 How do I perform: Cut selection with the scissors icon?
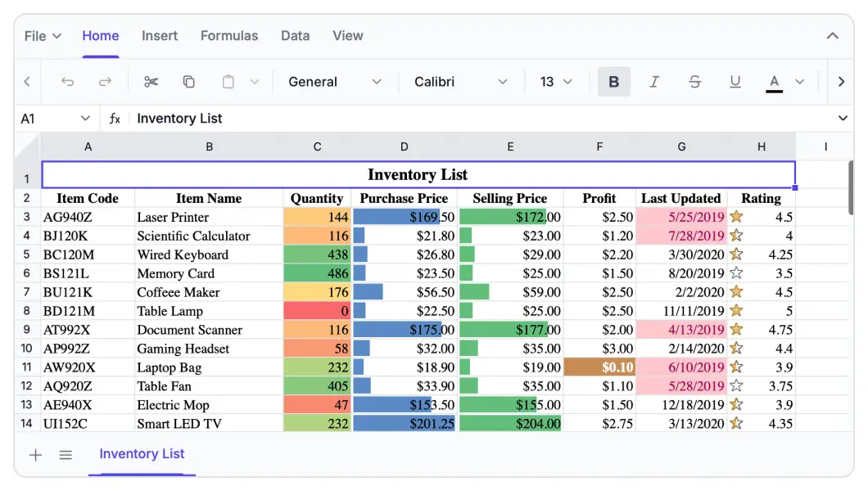tap(151, 82)
